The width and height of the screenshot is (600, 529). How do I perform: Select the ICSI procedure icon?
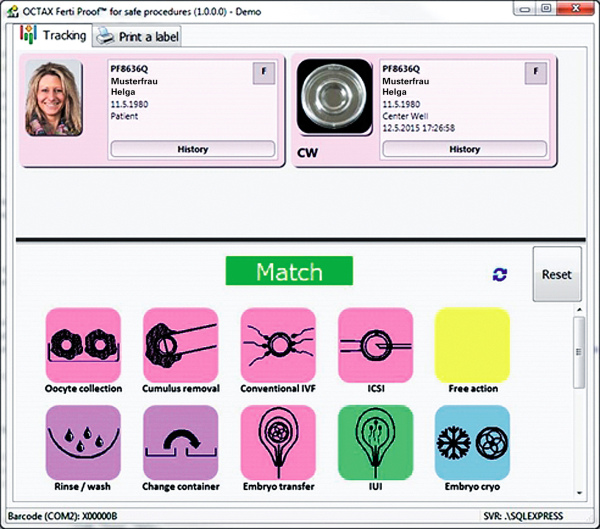pyautogui.click(x=376, y=345)
